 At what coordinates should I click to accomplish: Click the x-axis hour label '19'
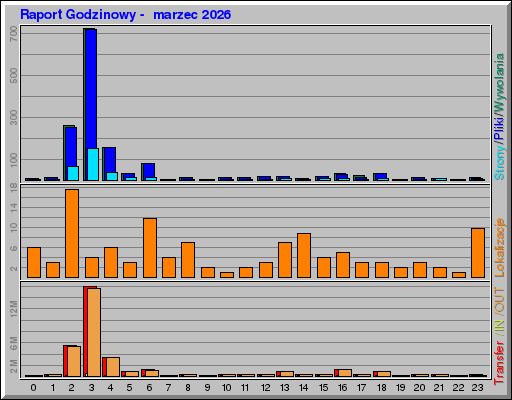400,388
